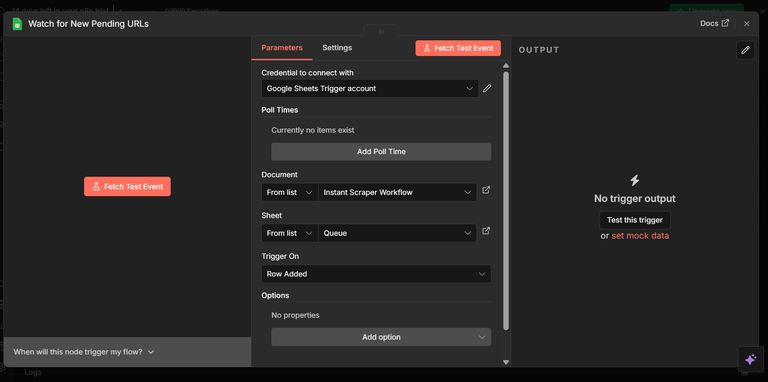The image size is (768, 382).
Task: Click the 'Currently no items exist' text
Action: click(x=312, y=130)
